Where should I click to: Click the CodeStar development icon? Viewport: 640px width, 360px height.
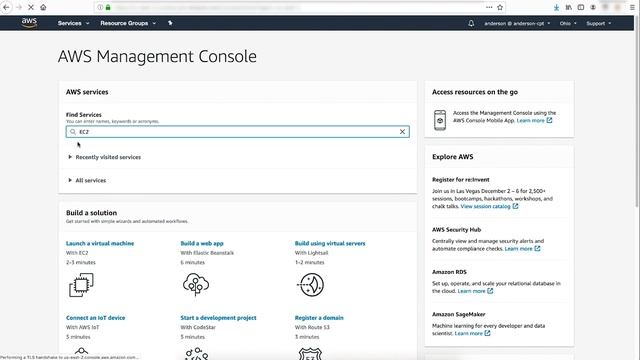click(196, 353)
